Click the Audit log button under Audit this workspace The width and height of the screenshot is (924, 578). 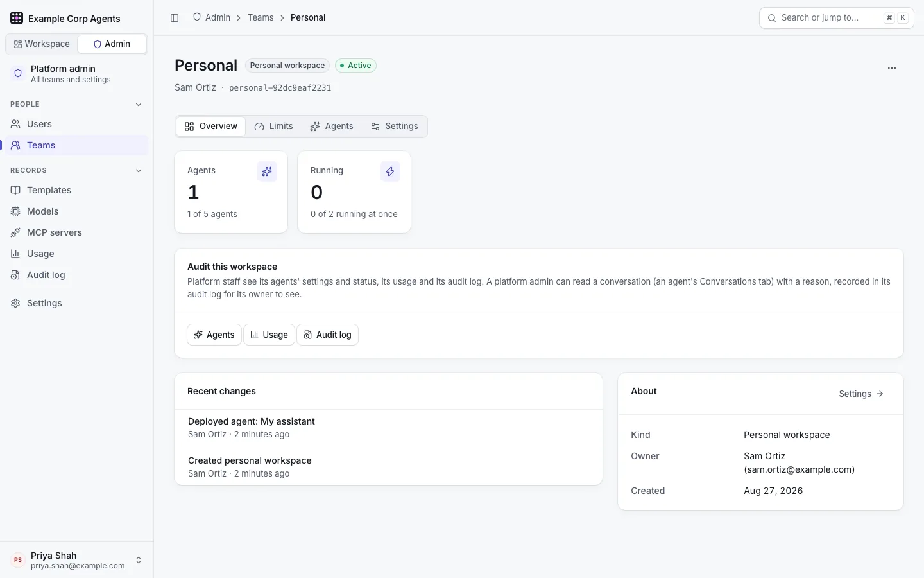click(x=327, y=335)
